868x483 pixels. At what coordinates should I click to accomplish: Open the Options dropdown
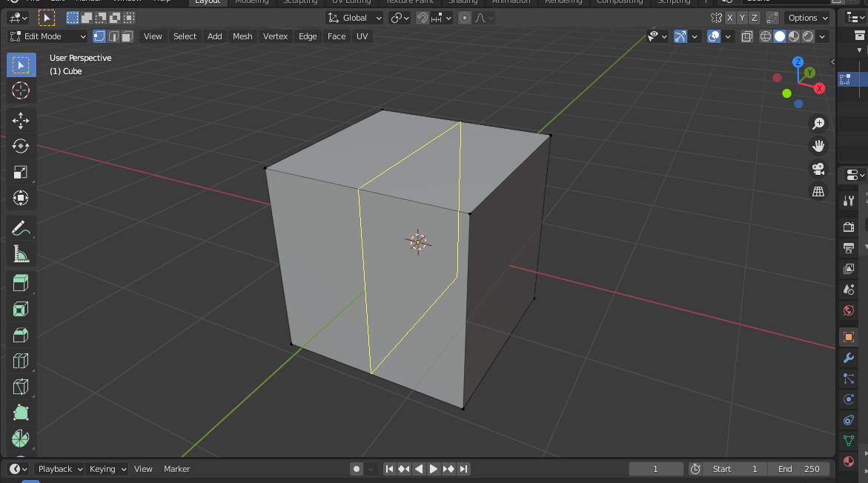pos(808,18)
